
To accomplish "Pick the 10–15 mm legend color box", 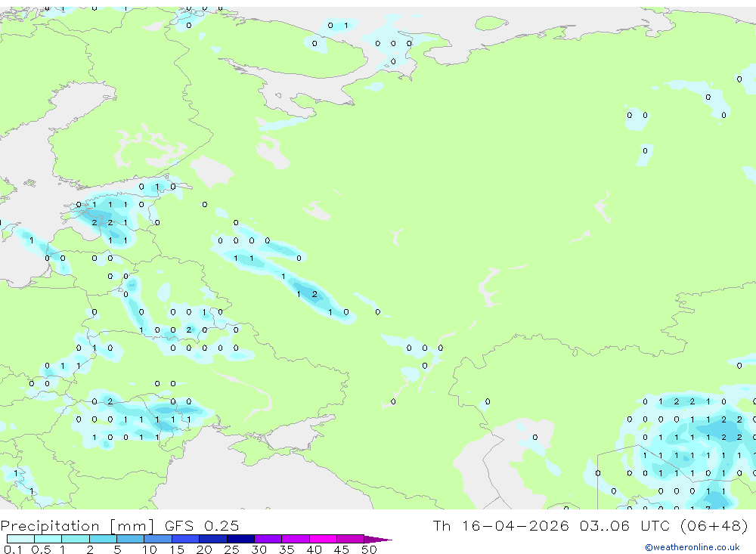I will [x=158, y=539].
